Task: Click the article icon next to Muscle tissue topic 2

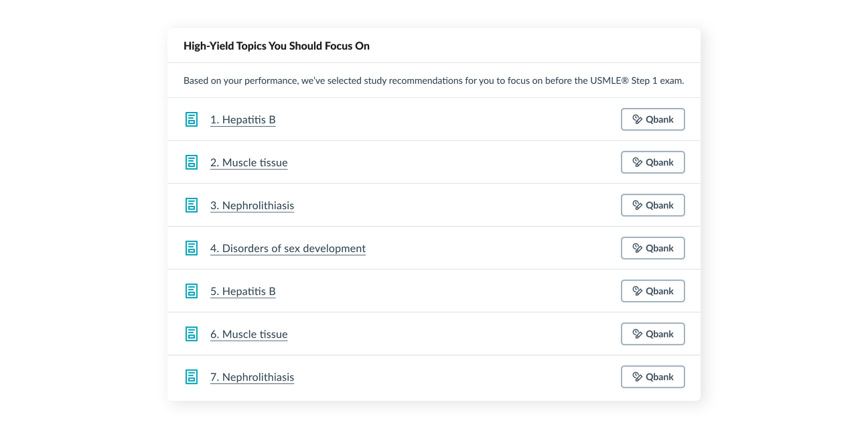Action: (x=192, y=162)
